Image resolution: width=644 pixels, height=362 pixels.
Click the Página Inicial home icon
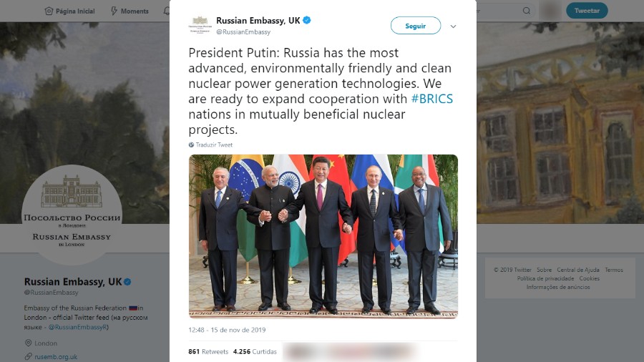pos(49,11)
